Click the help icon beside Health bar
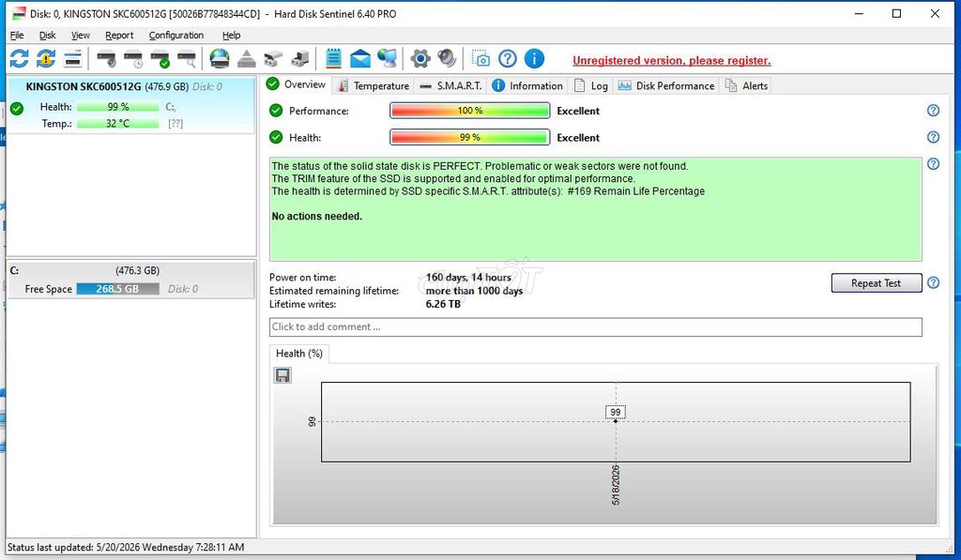Viewport: 961px width, 560px height. [933, 137]
